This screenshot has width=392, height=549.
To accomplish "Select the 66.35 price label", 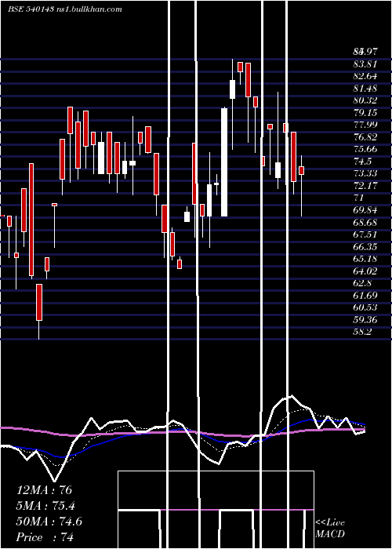I will (365, 246).
